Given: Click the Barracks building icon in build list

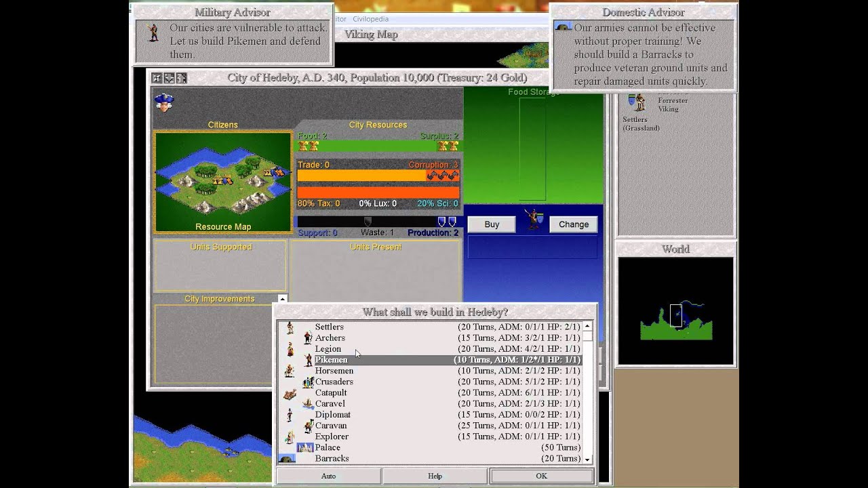Looking at the screenshot, I should click(287, 459).
